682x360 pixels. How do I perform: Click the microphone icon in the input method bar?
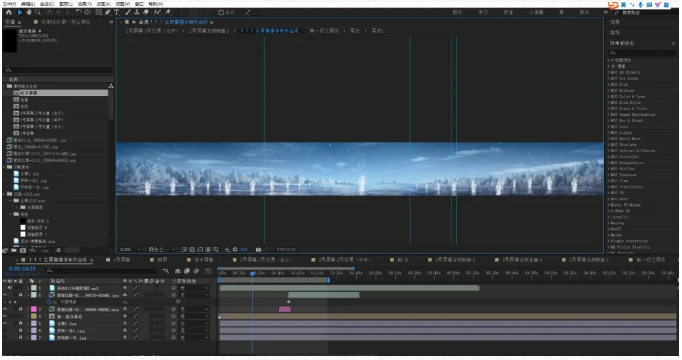coord(641,5)
